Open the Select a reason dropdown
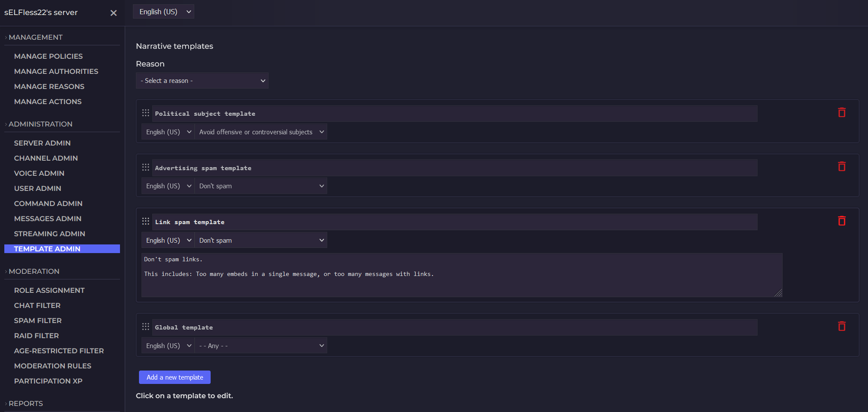The height and width of the screenshot is (412, 868). 202,80
